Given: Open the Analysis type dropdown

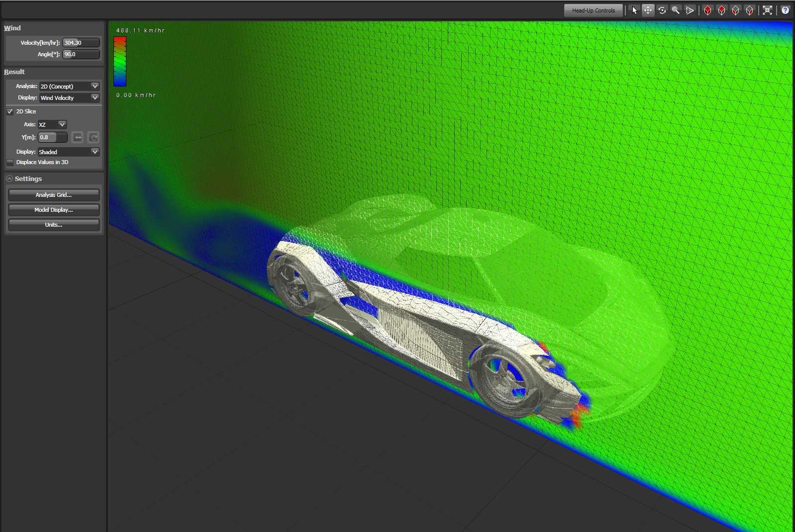Looking at the screenshot, I should coord(69,86).
